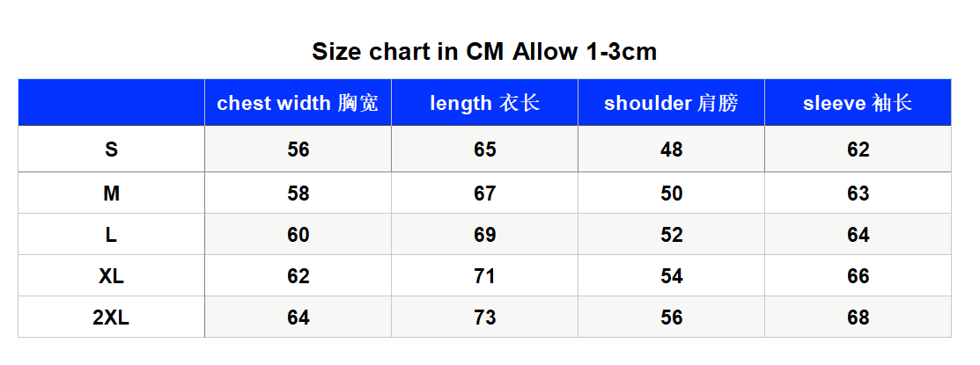The width and height of the screenshot is (980, 365).
Task: Click the S size row label
Action: click(x=111, y=150)
